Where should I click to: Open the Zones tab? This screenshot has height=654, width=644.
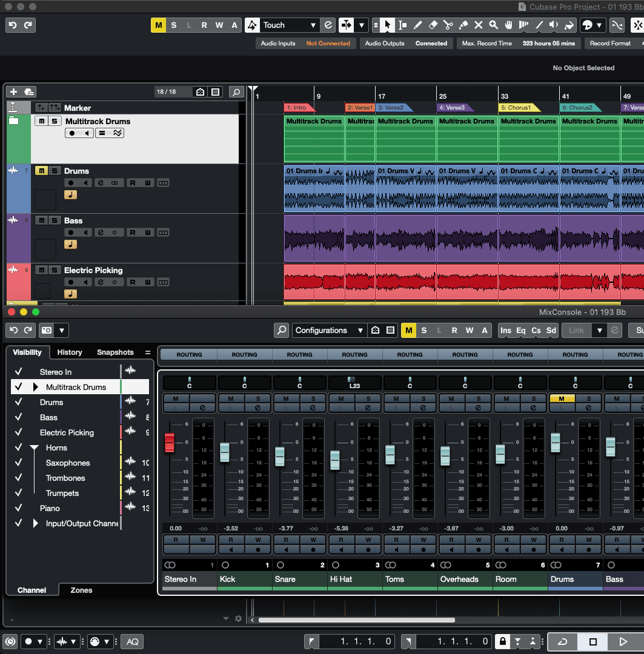81,590
